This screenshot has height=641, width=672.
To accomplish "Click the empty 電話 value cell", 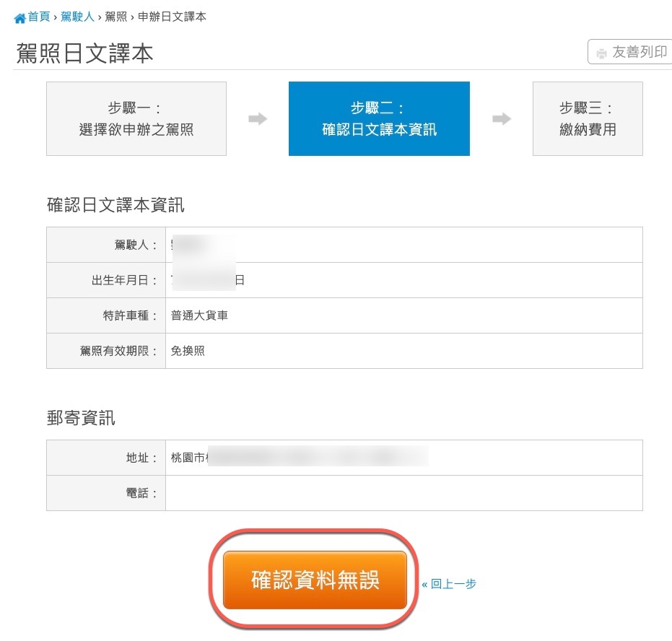I will pyautogui.click(x=403, y=493).
